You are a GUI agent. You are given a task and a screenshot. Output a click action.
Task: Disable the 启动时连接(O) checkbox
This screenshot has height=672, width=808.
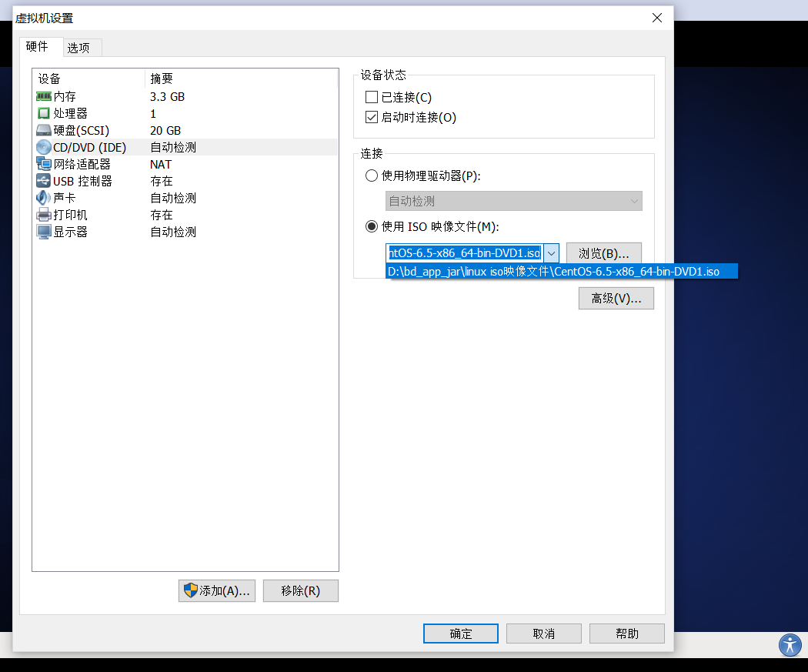point(371,117)
